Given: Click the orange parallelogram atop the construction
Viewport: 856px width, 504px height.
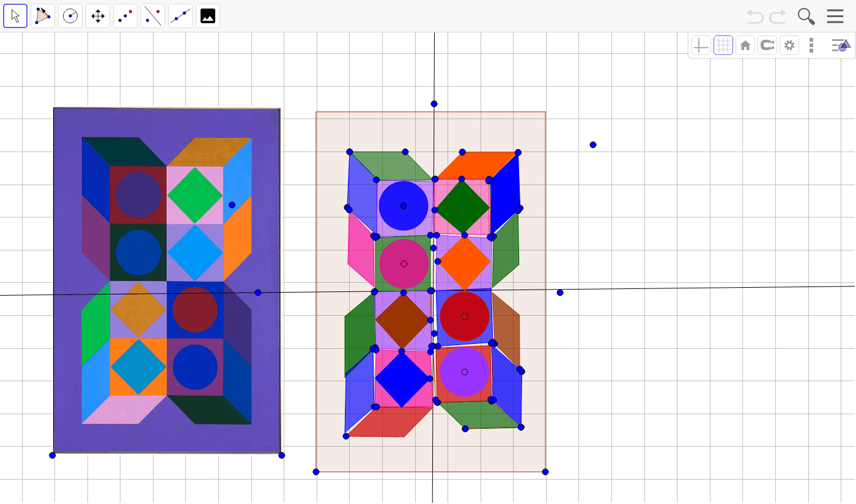Looking at the screenshot, I should [477, 166].
